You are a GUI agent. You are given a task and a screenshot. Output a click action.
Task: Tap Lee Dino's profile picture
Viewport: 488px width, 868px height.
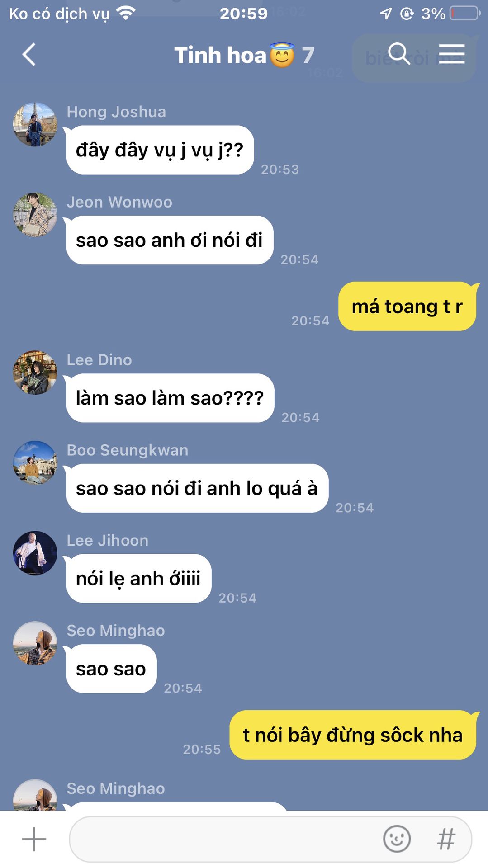coord(35,373)
